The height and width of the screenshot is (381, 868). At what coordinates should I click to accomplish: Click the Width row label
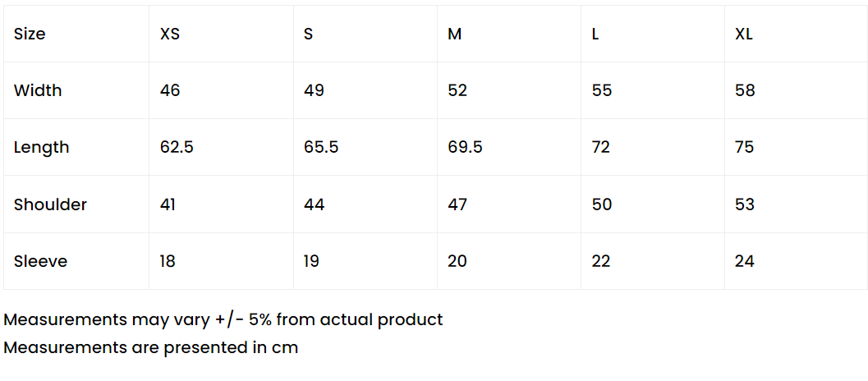coord(76,90)
